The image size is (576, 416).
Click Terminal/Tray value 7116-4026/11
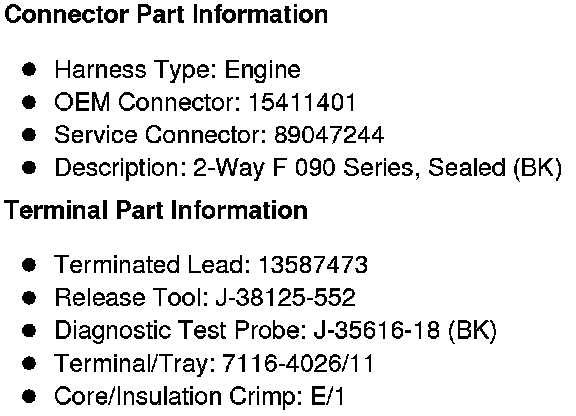298,363
